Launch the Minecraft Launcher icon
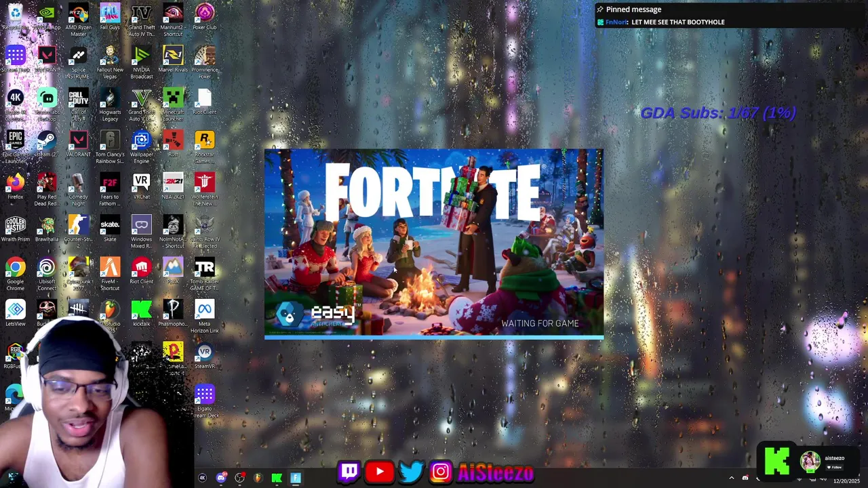The height and width of the screenshot is (488, 868). tap(173, 105)
